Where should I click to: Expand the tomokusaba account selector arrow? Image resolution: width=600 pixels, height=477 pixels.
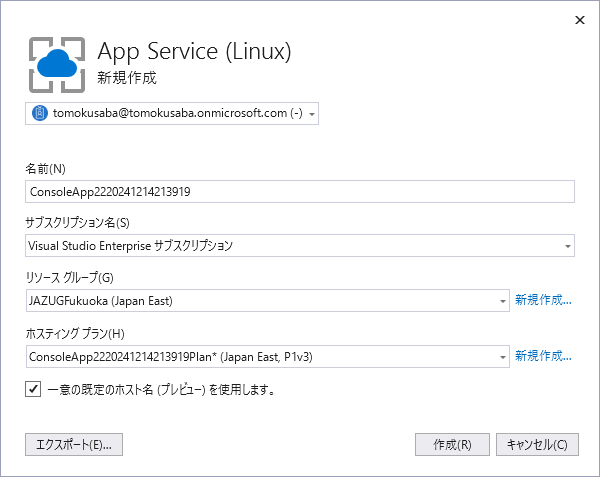[x=313, y=114]
